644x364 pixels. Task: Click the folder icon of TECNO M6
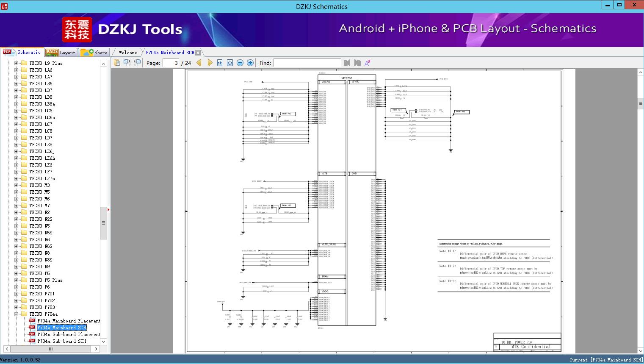click(x=24, y=199)
